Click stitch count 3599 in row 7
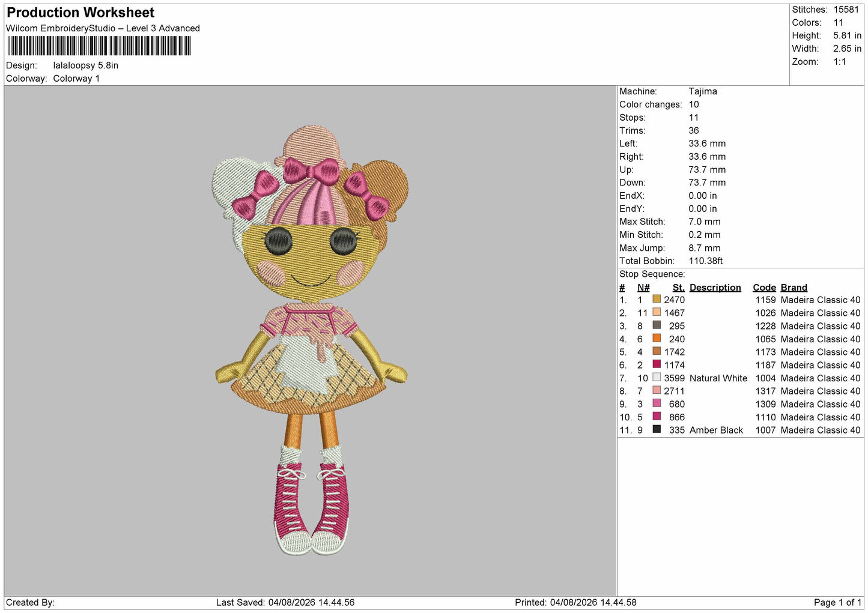This screenshot has height=613, width=868. (674, 378)
